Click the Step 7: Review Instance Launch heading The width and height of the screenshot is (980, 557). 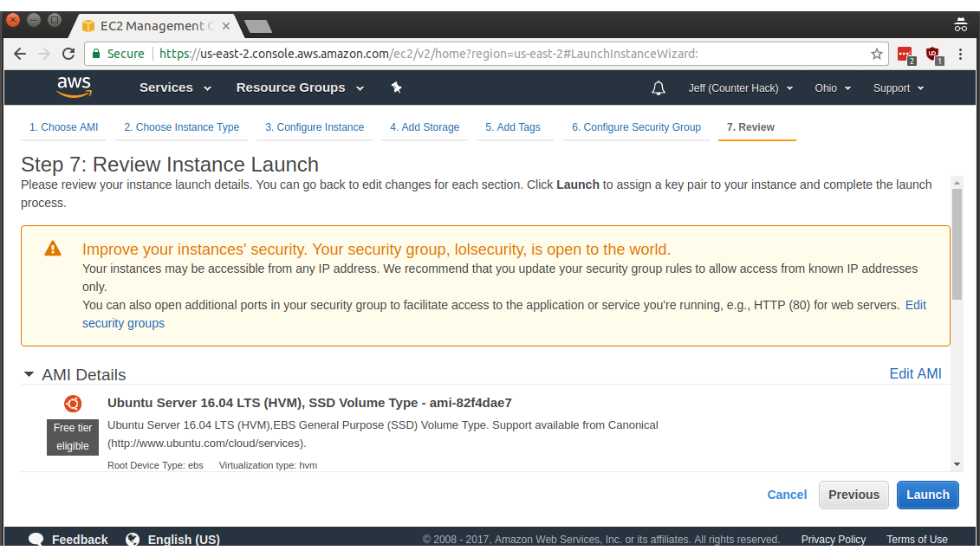[170, 165]
